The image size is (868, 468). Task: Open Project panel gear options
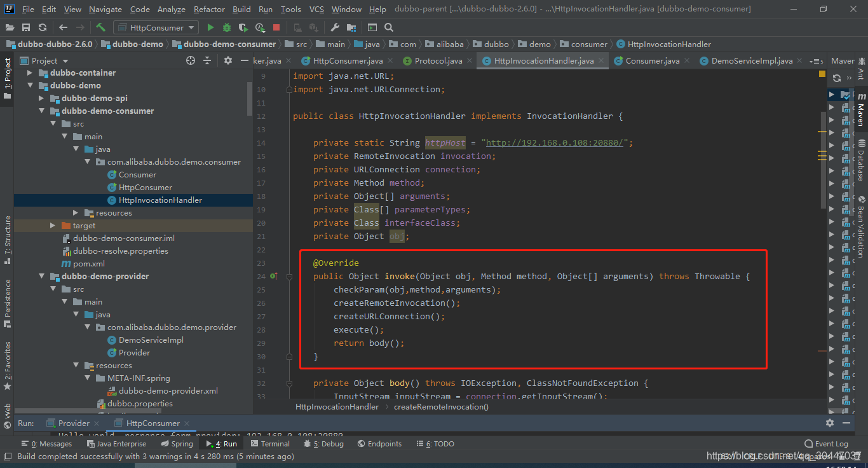(228, 60)
